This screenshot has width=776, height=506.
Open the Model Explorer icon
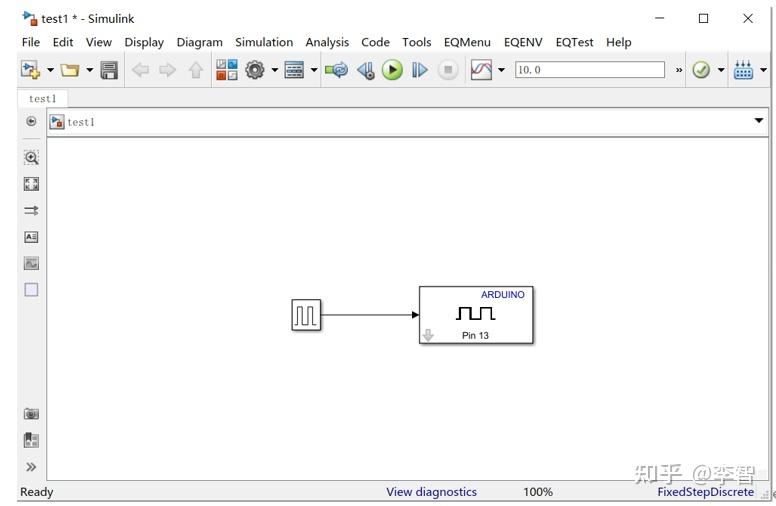point(294,70)
